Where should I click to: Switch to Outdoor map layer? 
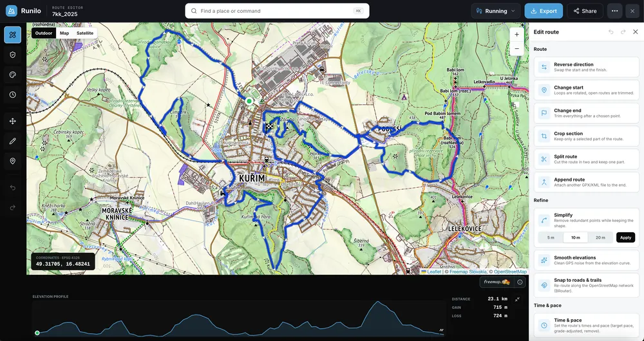pos(44,33)
